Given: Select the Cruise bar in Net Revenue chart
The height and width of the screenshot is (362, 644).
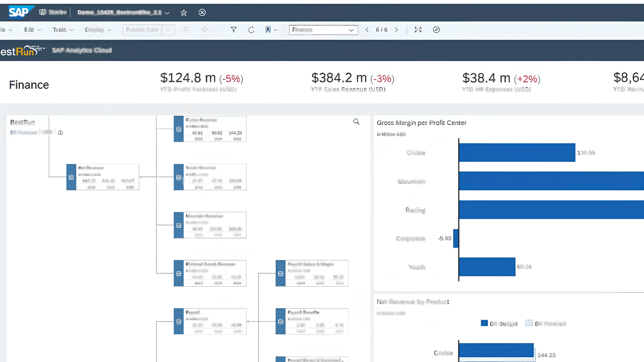Looking at the screenshot, I should point(496,350).
